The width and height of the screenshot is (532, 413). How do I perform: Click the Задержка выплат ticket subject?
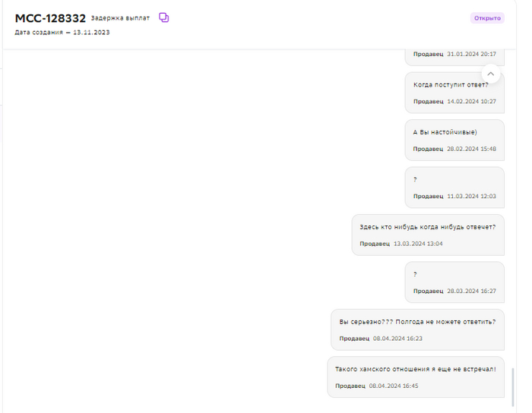[x=120, y=17]
